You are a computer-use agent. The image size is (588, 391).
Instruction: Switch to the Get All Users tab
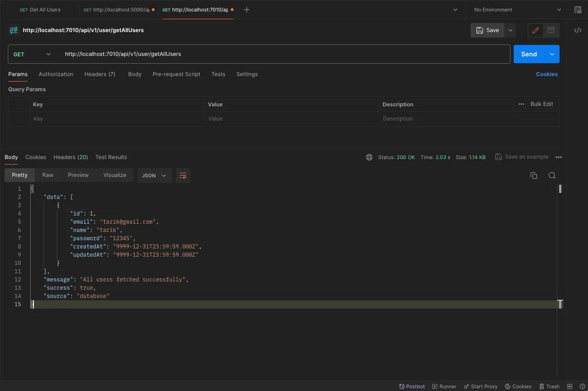coord(40,10)
